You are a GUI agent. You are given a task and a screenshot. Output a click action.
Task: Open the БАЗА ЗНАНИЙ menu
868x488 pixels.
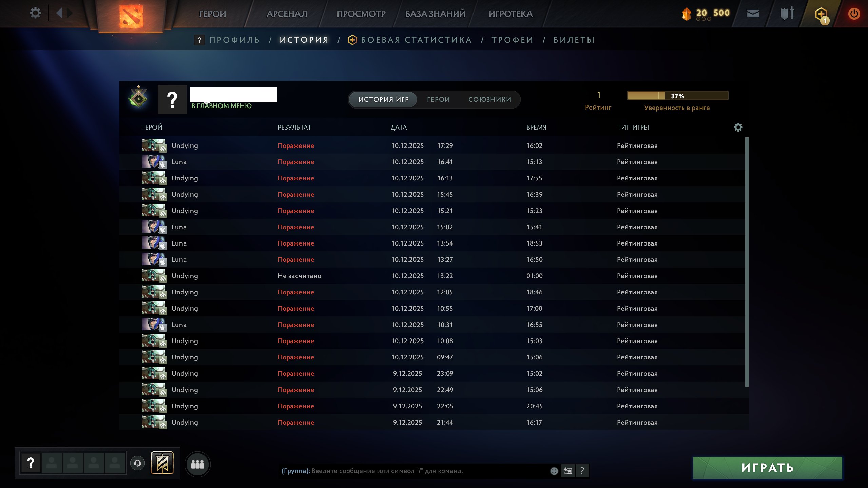pos(434,14)
